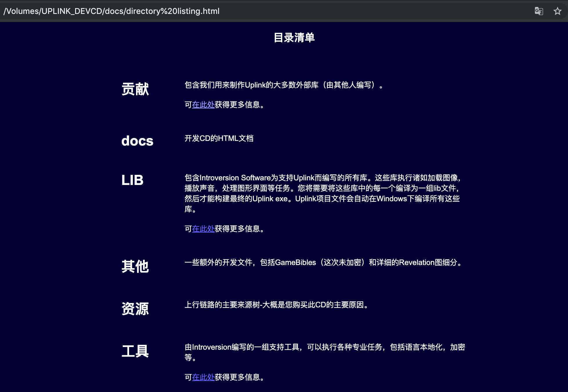Click the 目录清单 page title

click(x=294, y=38)
